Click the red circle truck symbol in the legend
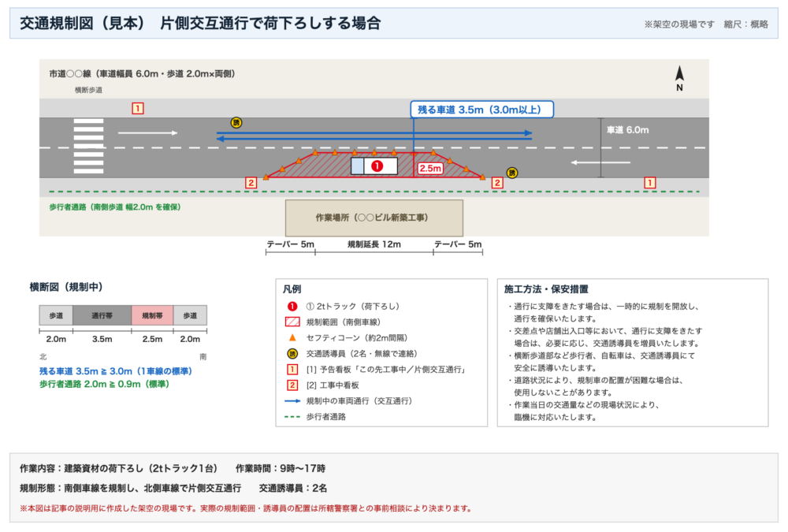Screen dimensions: 788x532 click(292, 307)
